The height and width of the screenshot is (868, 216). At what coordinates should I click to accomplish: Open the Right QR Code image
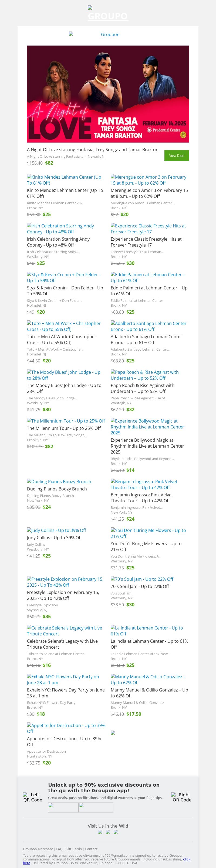click(x=182, y=797)
